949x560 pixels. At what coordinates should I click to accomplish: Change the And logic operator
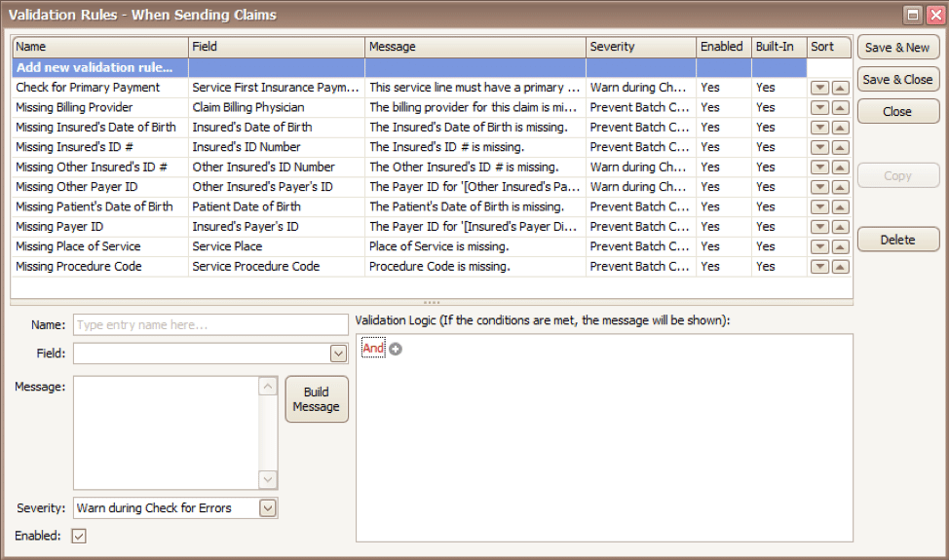(x=373, y=349)
